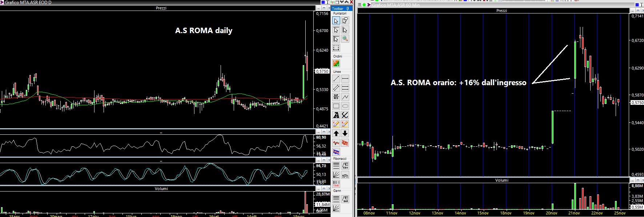Place a down arrow marker

click(345, 133)
